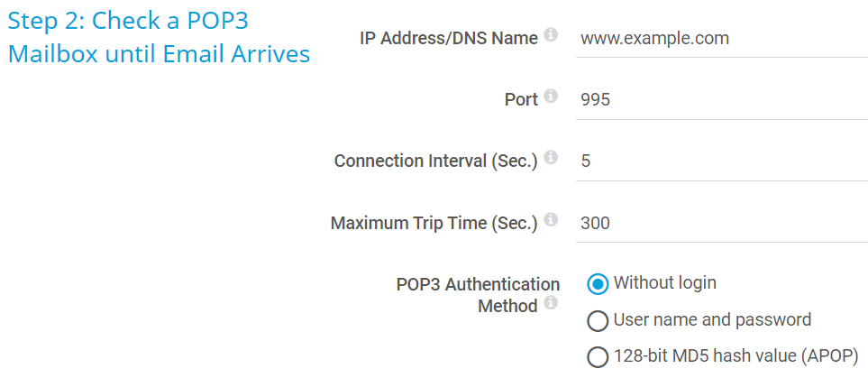
Task: Click info icon beside IP Address/DNS Name
Action: pos(551,35)
